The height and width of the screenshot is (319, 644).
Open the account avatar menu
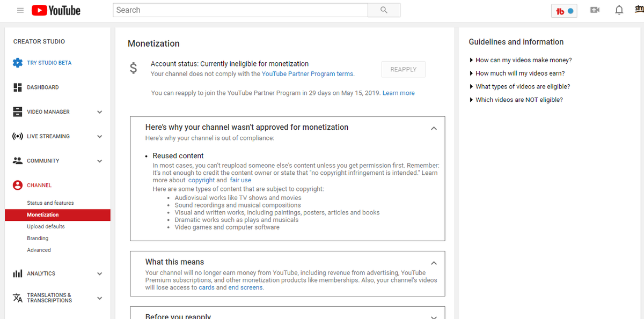pyautogui.click(x=639, y=9)
